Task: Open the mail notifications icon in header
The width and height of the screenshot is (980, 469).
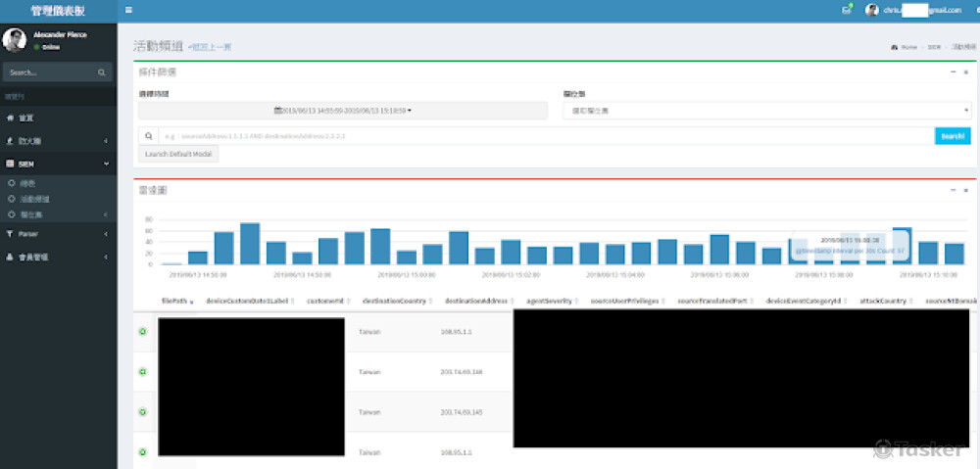Action: click(846, 10)
